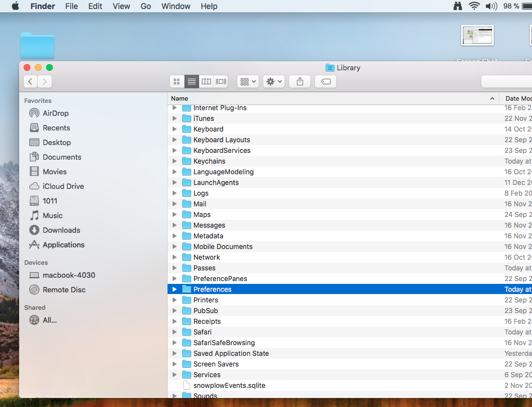Select the Messages folder row
Viewport: 532px width, 407px height.
(x=350, y=225)
